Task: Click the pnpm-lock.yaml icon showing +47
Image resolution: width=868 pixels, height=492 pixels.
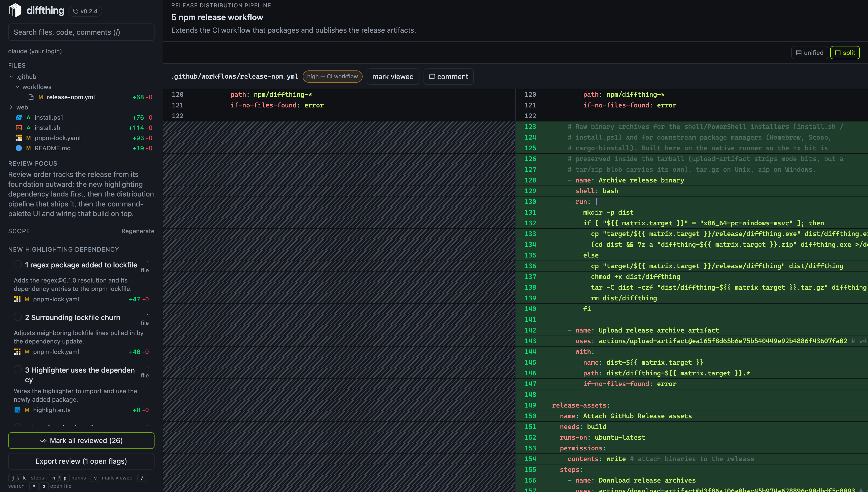Action: 17,299
